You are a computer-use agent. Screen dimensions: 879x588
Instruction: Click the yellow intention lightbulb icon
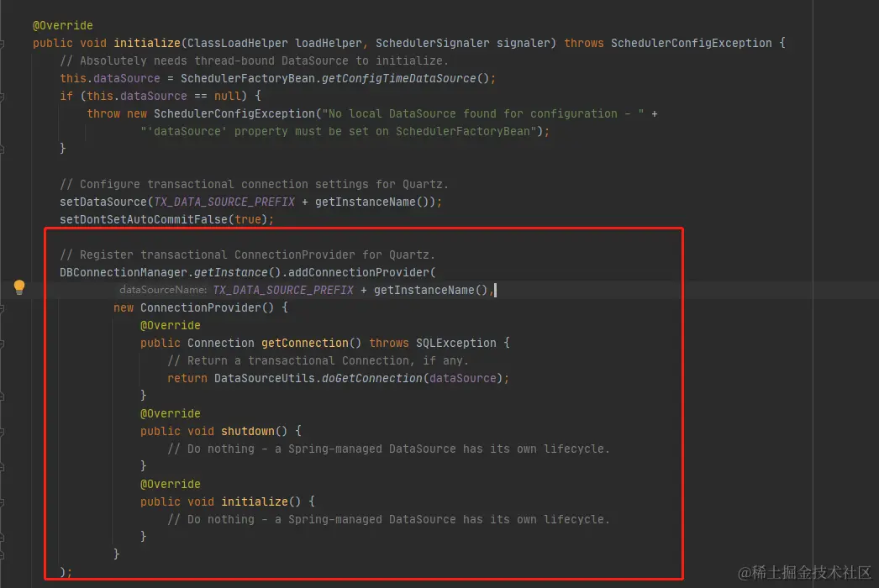click(x=19, y=287)
